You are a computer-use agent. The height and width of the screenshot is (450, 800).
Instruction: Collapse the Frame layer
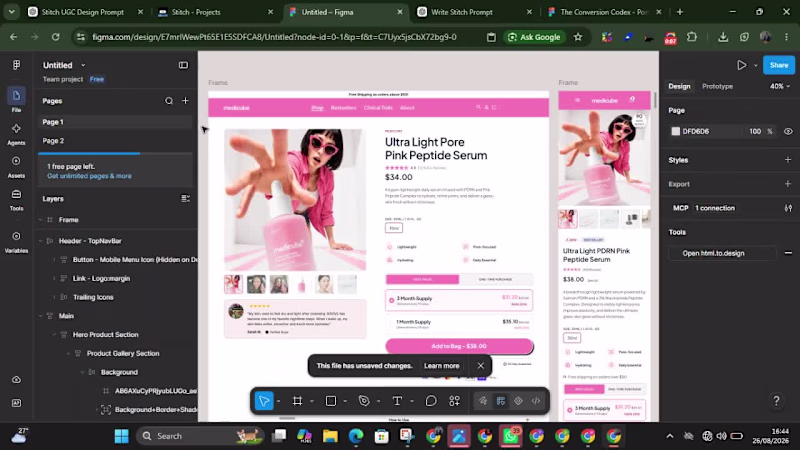coord(40,220)
